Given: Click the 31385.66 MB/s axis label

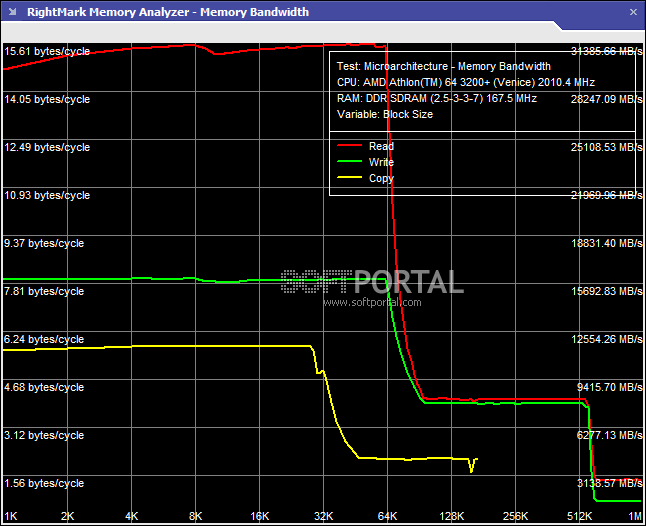Looking at the screenshot, I should click(606, 51).
